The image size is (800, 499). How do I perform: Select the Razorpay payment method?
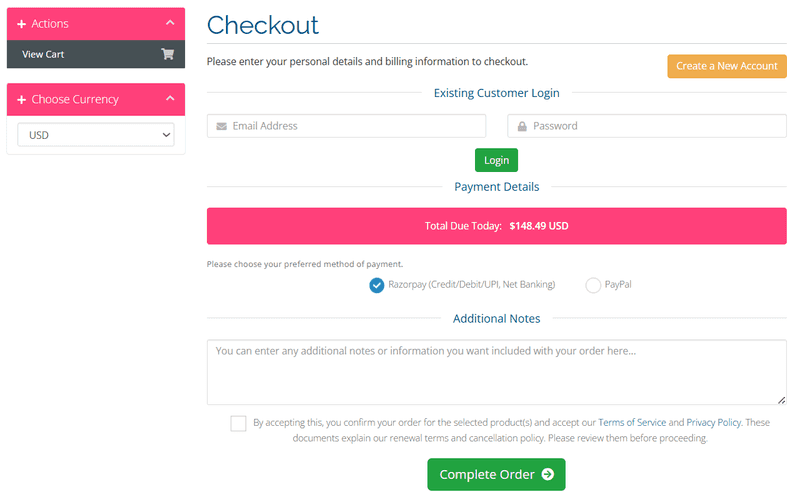(377, 285)
